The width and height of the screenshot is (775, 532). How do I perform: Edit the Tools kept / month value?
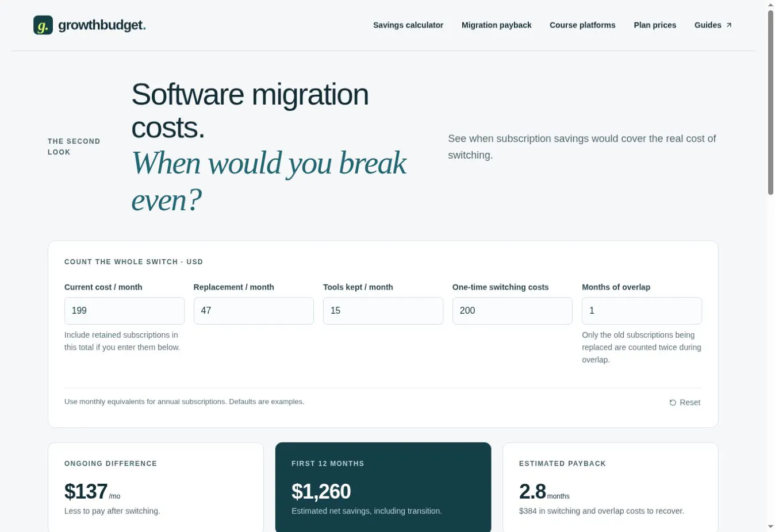tap(383, 311)
